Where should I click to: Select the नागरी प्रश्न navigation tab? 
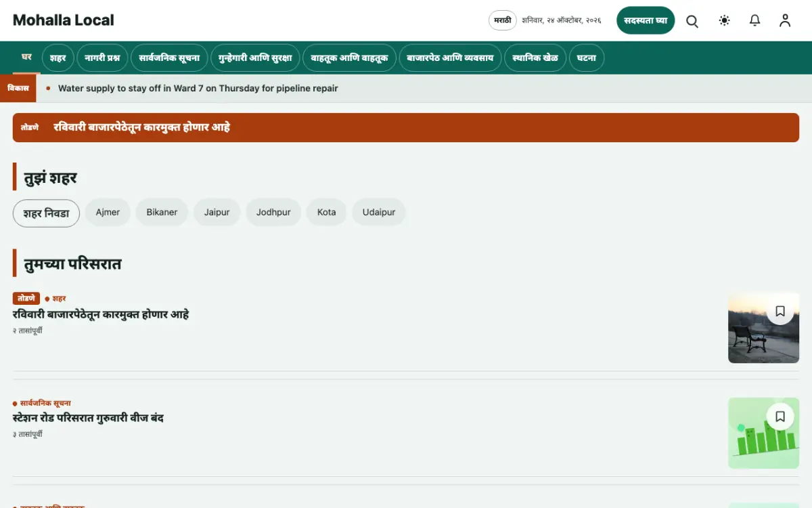[x=102, y=58]
